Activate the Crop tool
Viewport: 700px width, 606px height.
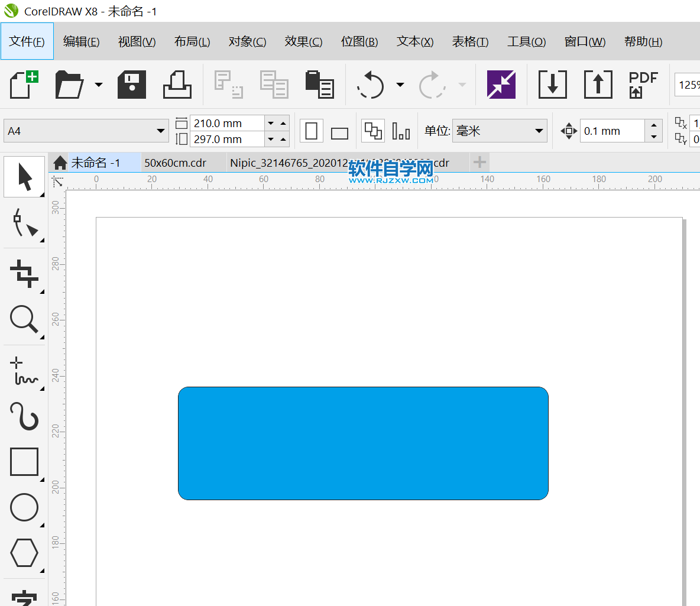point(24,274)
